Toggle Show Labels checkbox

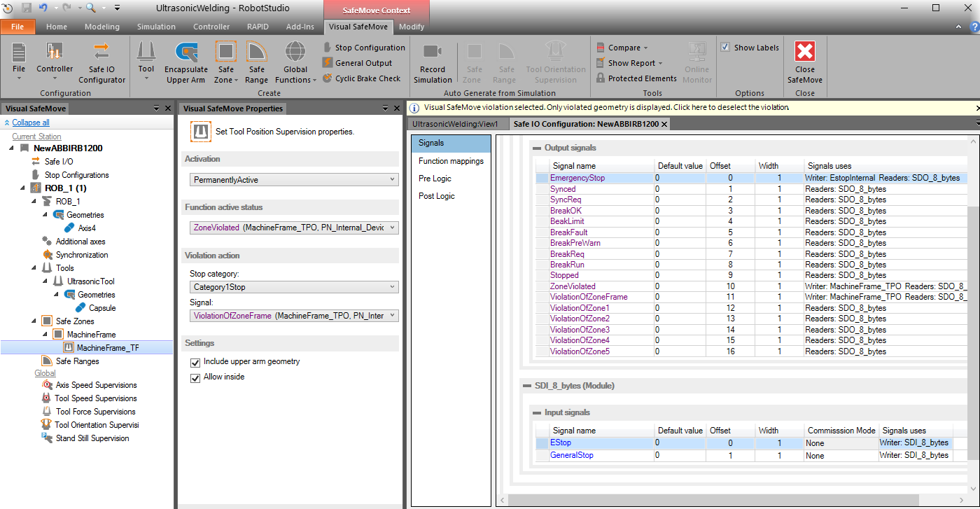coord(725,48)
